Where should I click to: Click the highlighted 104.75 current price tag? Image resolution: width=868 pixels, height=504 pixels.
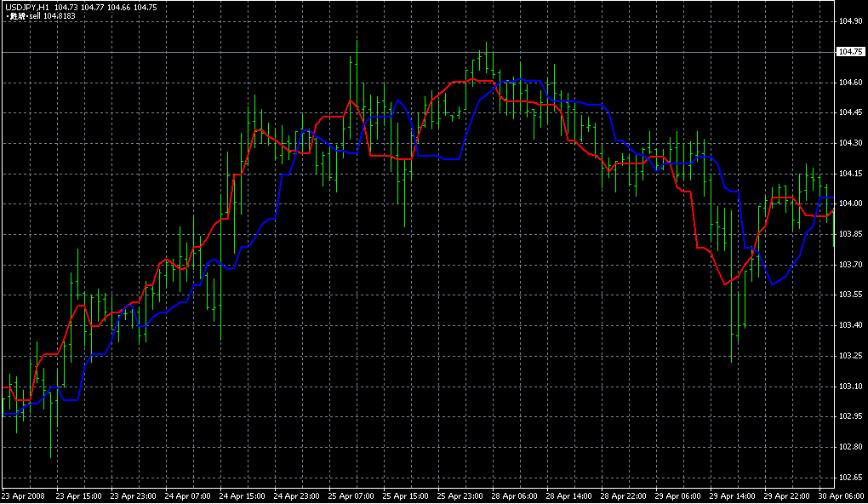click(x=850, y=52)
